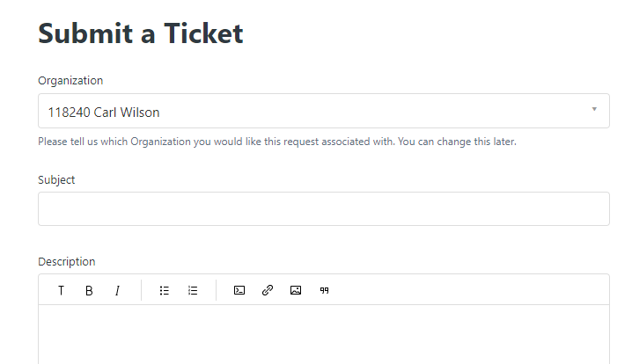Insert an image into the description

point(296,290)
